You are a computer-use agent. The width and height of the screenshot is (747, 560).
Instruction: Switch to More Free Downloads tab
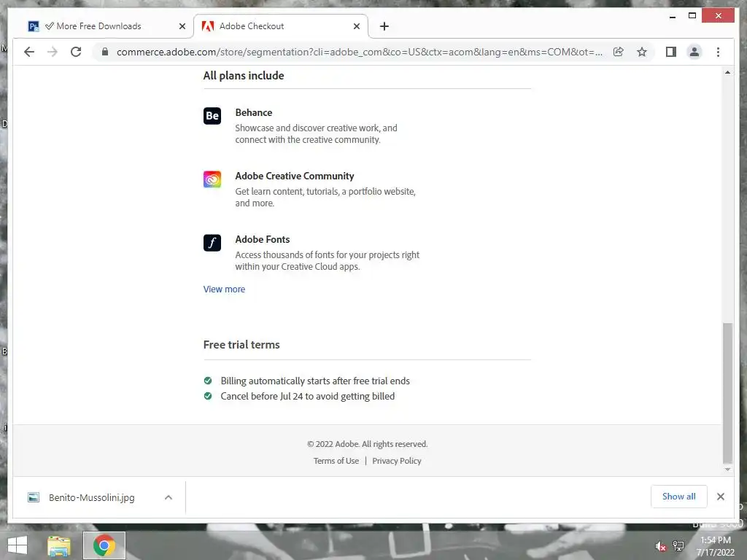point(100,26)
